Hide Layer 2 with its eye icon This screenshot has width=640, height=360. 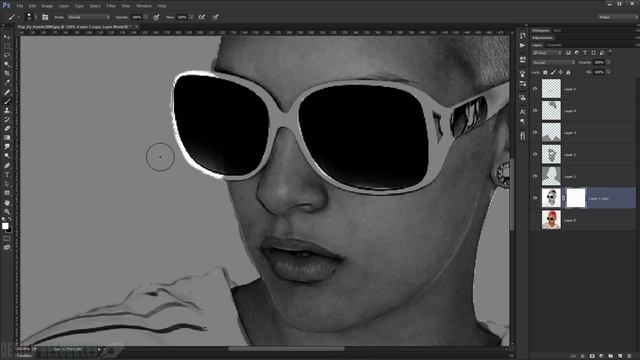pyautogui.click(x=535, y=154)
